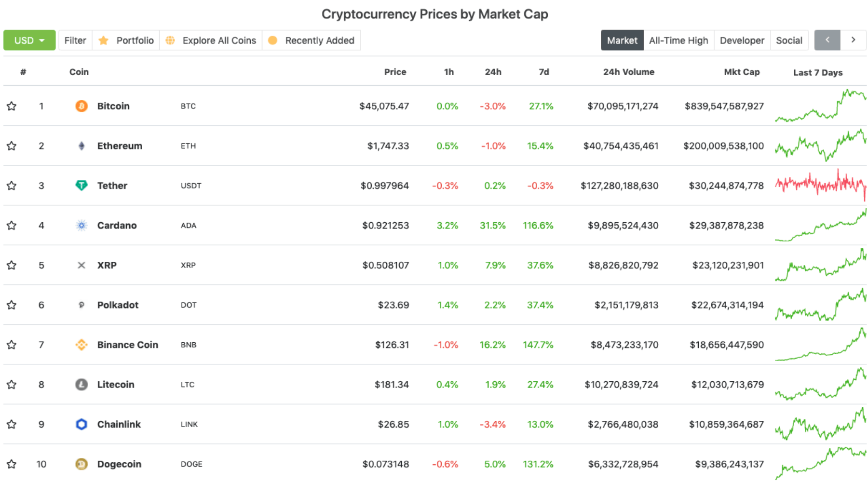
Task: Click the Bitcoin coin logo icon
Action: click(81, 106)
